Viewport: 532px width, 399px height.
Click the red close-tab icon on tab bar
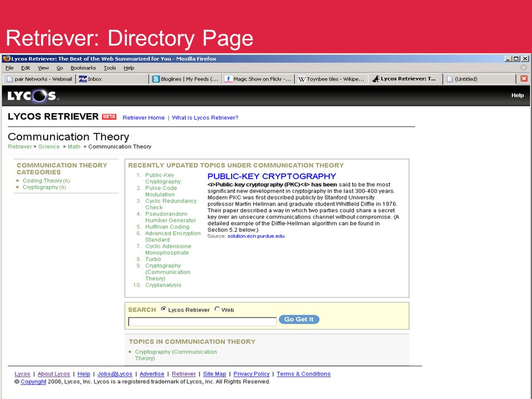coord(524,79)
